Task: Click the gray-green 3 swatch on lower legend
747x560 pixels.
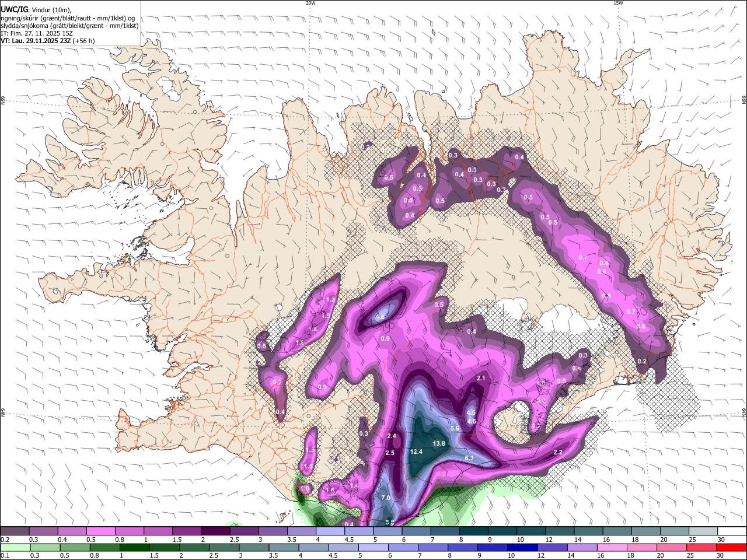Action: [253, 547]
